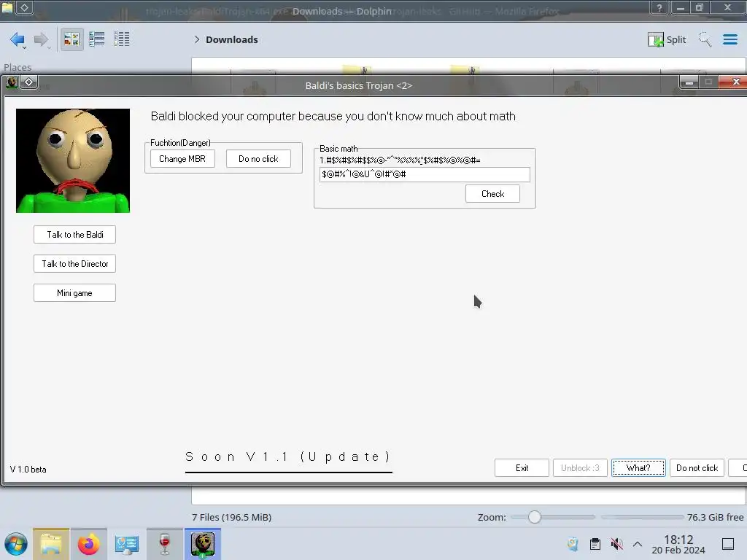
Task: Open the Dolphin hamburger menu
Action: [729, 39]
